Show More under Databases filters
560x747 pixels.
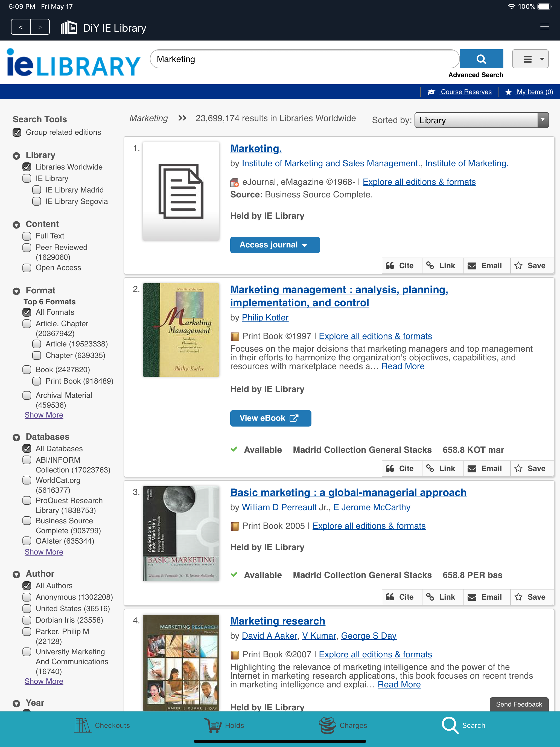click(x=44, y=552)
